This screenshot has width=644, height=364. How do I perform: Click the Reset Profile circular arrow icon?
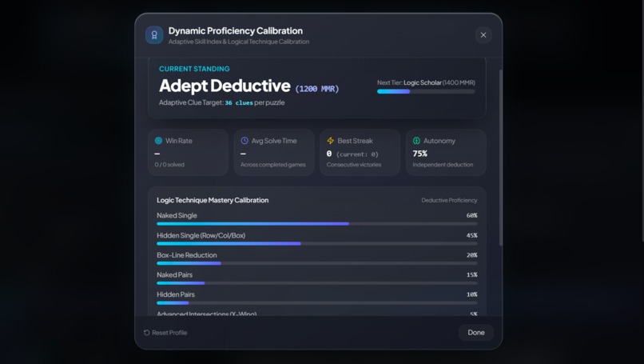[x=147, y=333]
